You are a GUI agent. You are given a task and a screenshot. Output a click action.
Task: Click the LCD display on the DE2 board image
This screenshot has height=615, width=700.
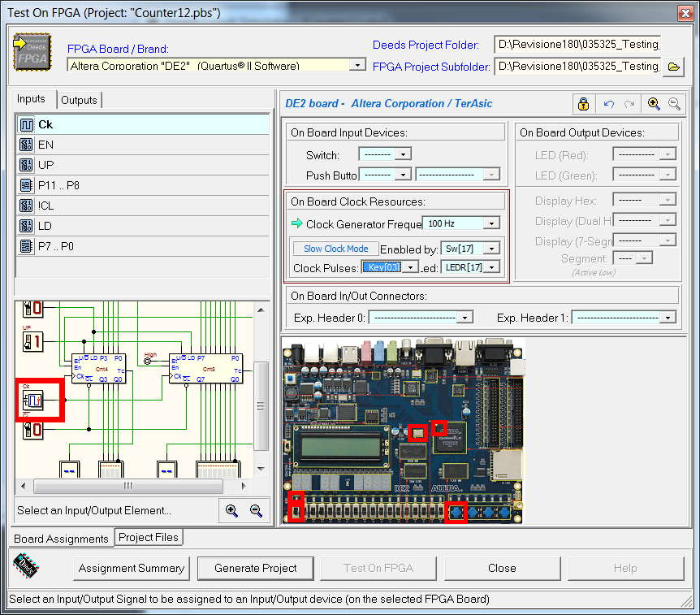(x=340, y=446)
